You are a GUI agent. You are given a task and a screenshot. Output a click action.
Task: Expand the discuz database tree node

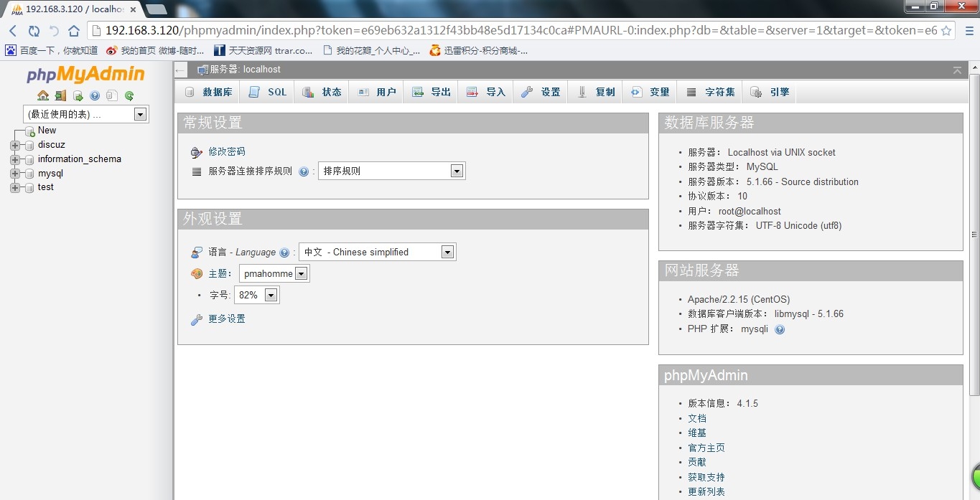15,146
